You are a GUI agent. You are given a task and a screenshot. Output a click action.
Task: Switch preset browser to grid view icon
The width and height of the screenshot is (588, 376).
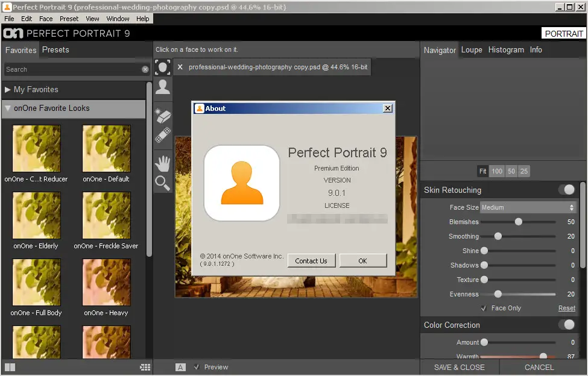click(145, 368)
